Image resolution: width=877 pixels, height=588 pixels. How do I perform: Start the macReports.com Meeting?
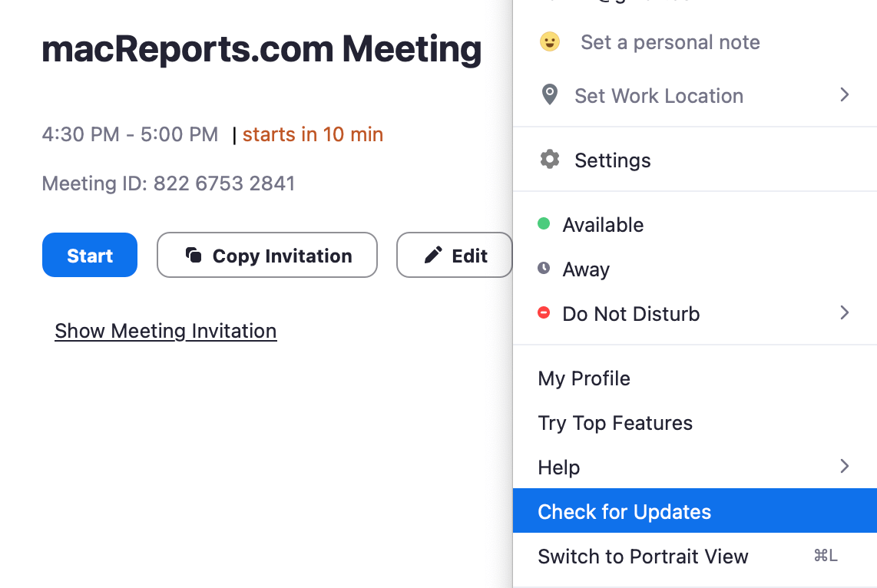pyautogui.click(x=90, y=255)
